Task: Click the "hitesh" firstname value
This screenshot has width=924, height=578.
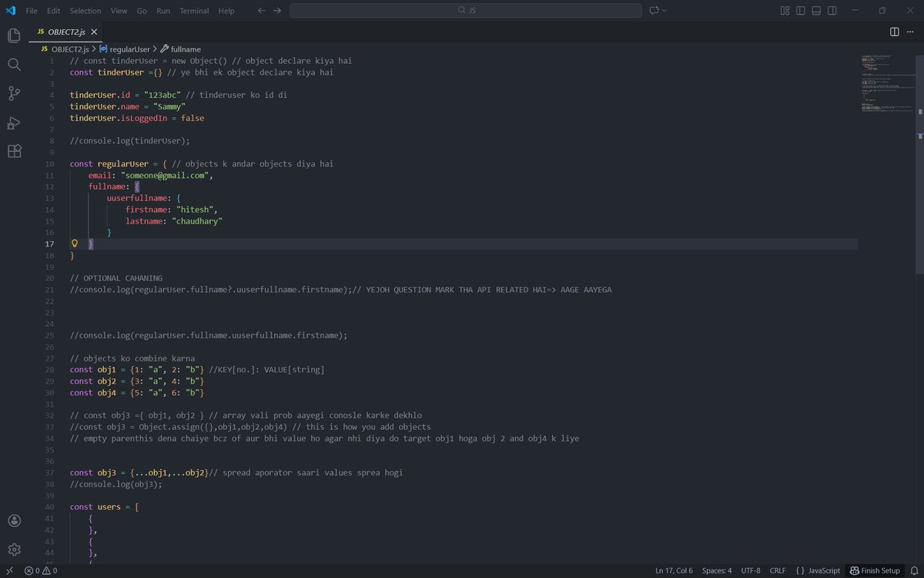Action: pyautogui.click(x=196, y=210)
